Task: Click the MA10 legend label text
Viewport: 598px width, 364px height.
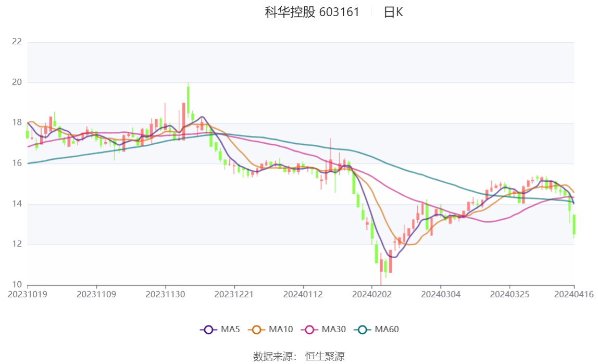Action: [x=281, y=329]
